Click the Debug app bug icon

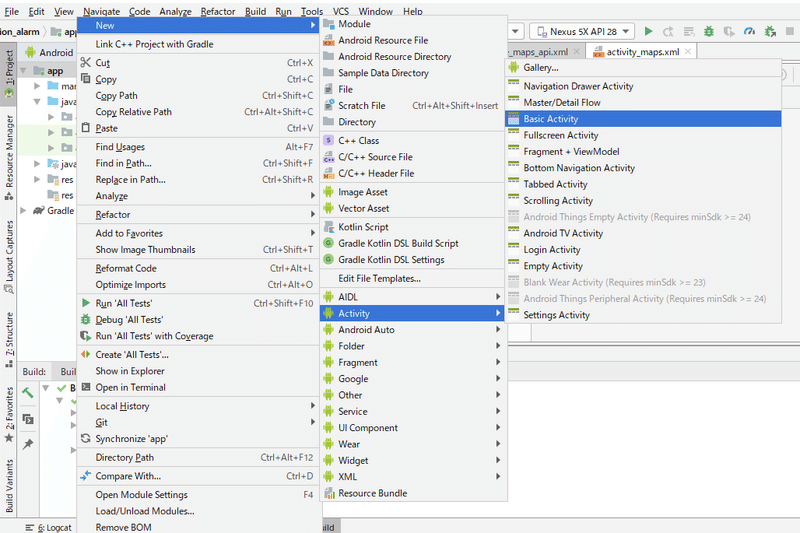click(709, 31)
